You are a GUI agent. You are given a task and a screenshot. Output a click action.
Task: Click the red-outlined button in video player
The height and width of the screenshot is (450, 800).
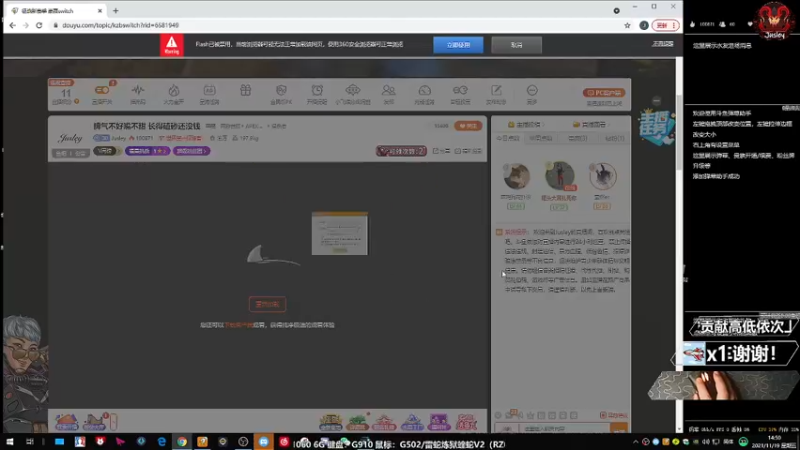(x=267, y=305)
